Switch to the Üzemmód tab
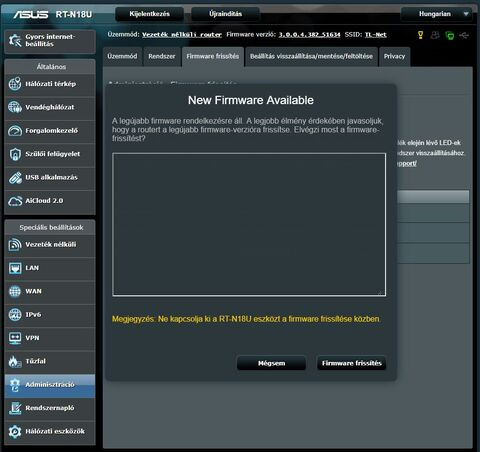The width and height of the screenshot is (480, 452). [x=122, y=56]
